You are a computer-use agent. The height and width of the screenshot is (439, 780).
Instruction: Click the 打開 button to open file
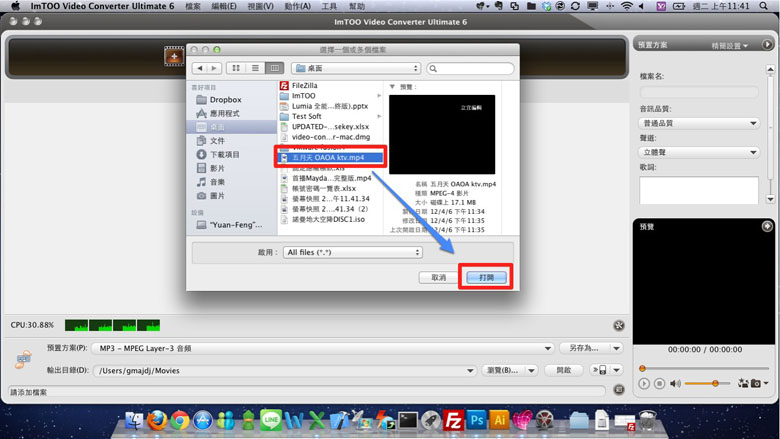[x=486, y=277]
